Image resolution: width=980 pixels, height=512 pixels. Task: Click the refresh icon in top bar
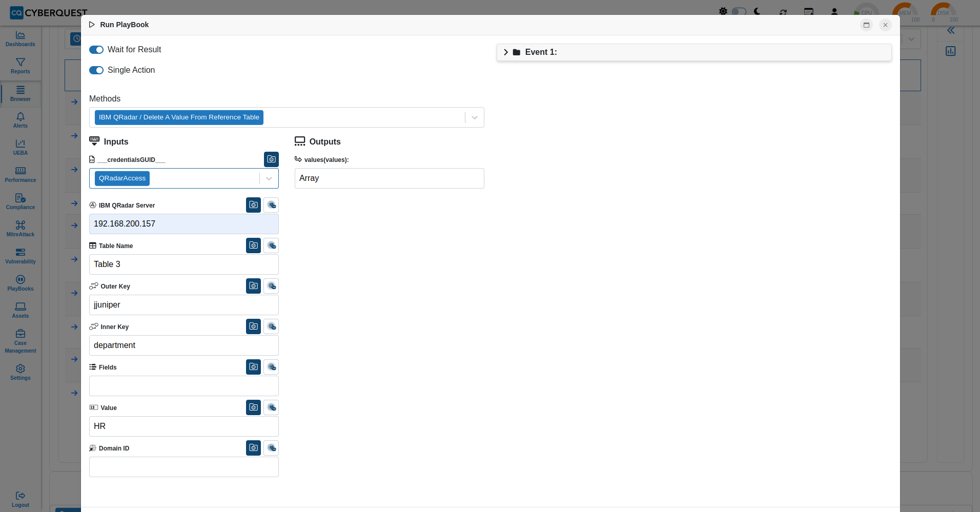click(783, 12)
